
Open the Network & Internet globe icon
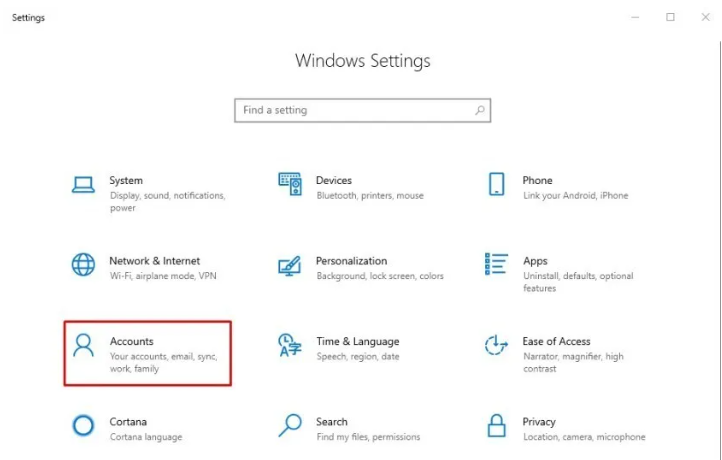click(83, 265)
